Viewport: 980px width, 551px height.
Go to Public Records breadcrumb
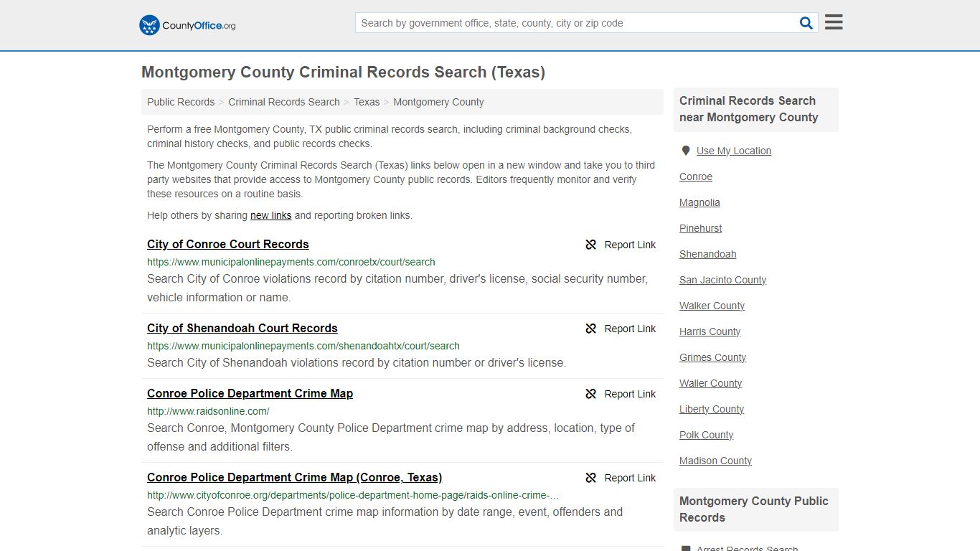[x=181, y=102]
